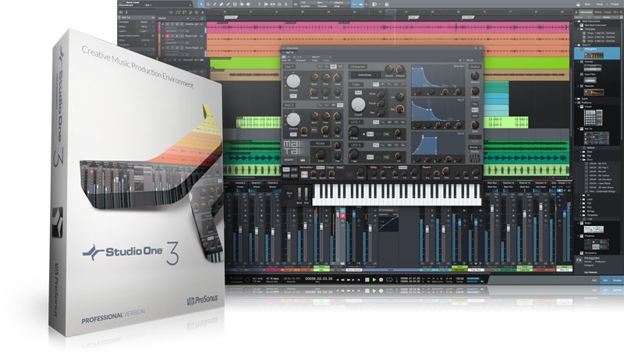Click the Mai Tai logo in synth
This screenshot has width=624, height=364.
pyautogui.click(x=293, y=148)
